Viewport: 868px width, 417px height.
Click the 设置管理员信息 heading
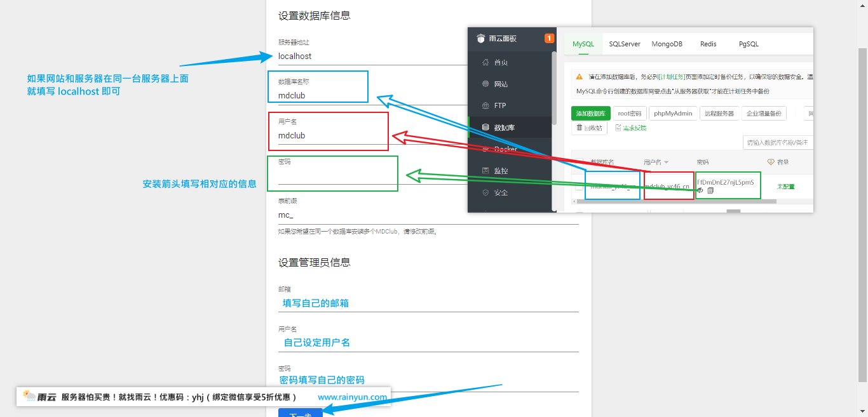(x=315, y=262)
